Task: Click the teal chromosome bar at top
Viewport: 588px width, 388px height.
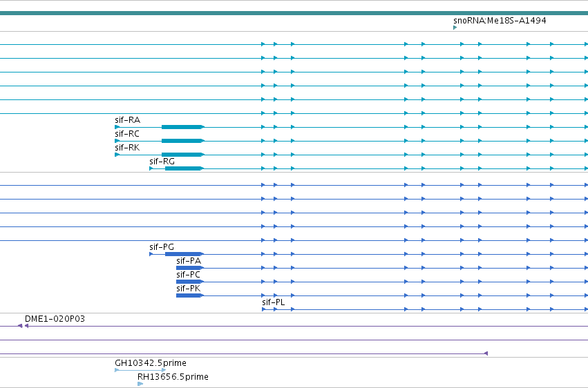Action: click(x=294, y=13)
